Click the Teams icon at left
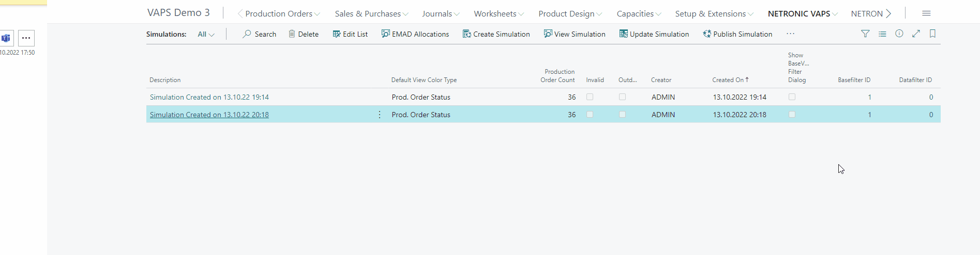The width and height of the screenshot is (980, 255). point(6,38)
